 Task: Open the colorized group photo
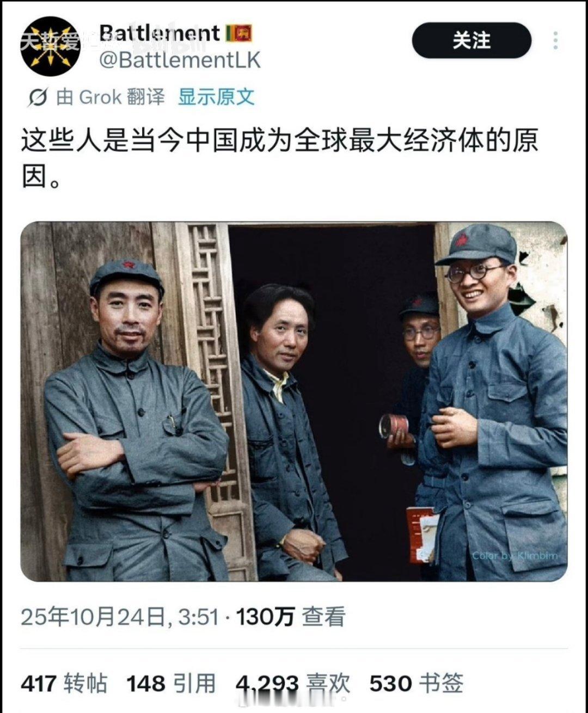coord(294,402)
